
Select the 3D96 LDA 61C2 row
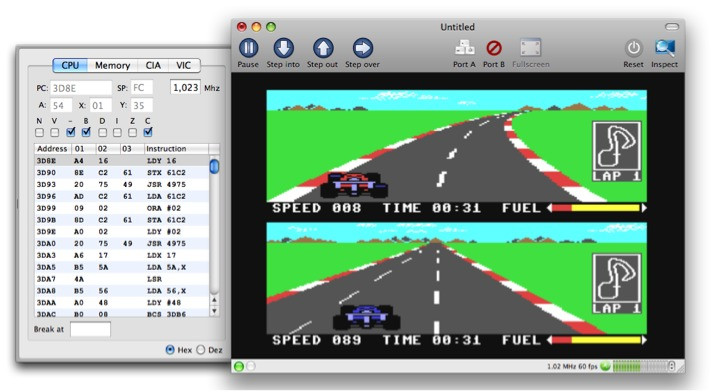click(122, 196)
